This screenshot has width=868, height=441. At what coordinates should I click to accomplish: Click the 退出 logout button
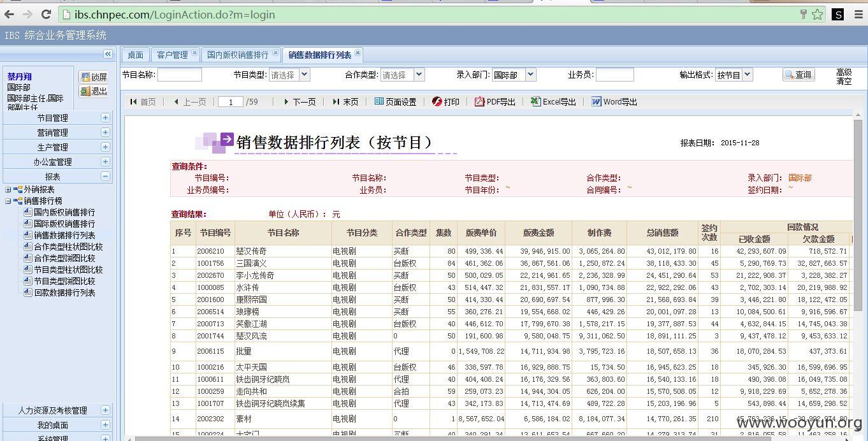click(94, 91)
